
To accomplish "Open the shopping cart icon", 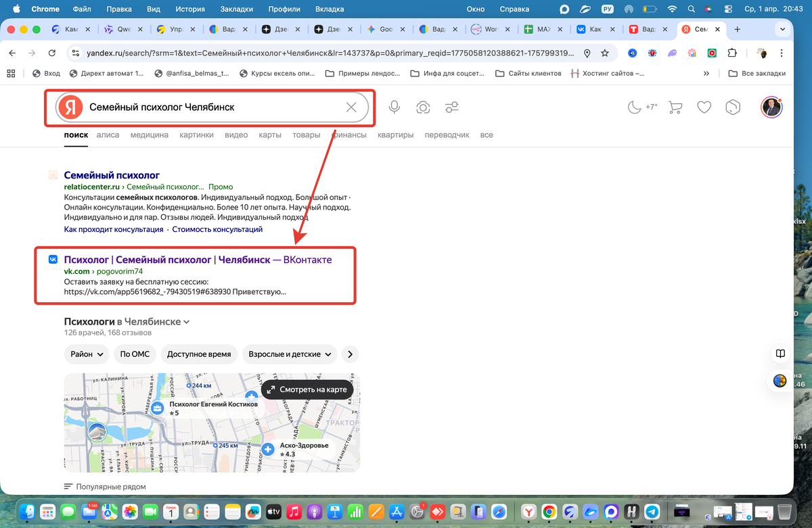I will 675,107.
